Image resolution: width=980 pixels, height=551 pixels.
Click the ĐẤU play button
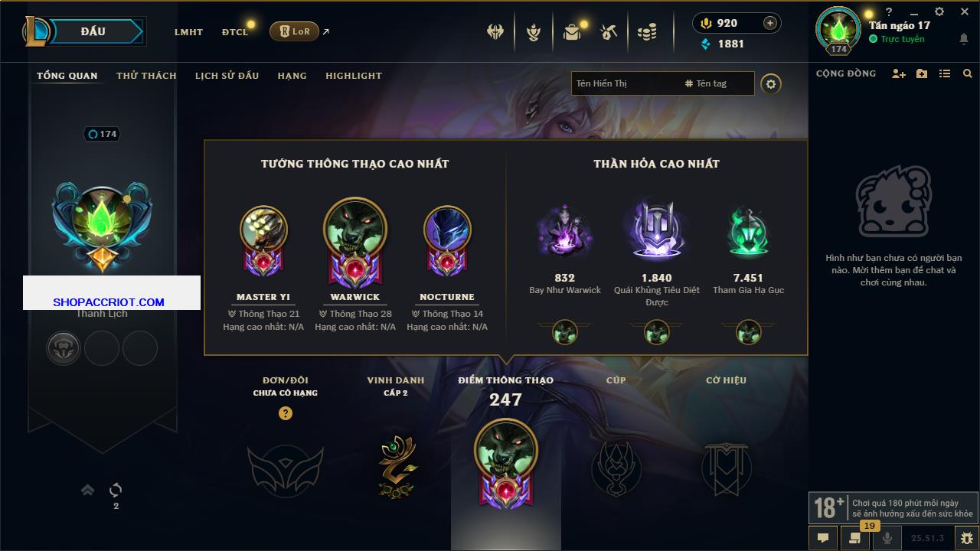click(x=93, y=31)
